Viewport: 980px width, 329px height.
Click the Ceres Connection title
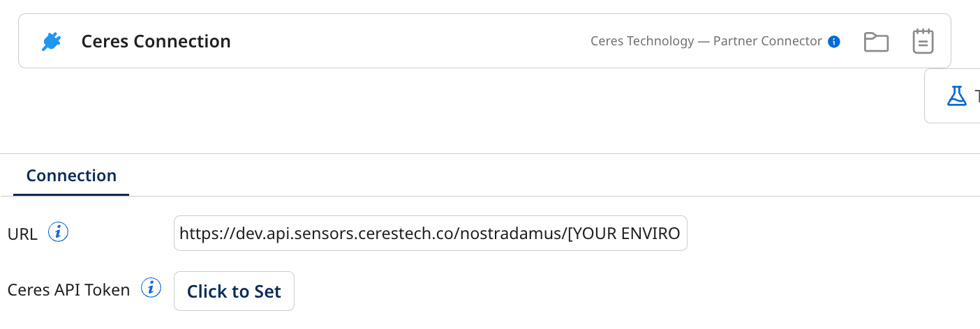point(156,42)
